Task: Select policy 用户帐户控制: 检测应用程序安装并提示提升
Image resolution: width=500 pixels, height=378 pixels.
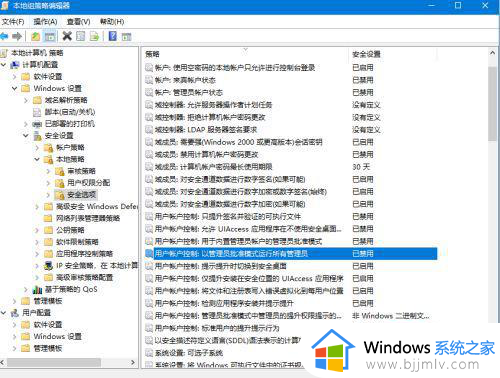Action: pos(224,303)
